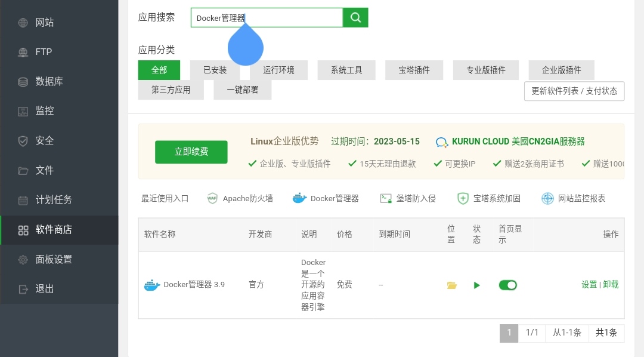The image size is (644, 357).
Task: Click the 数据库 sidebar menu label
Action: [x=49, y=82]
